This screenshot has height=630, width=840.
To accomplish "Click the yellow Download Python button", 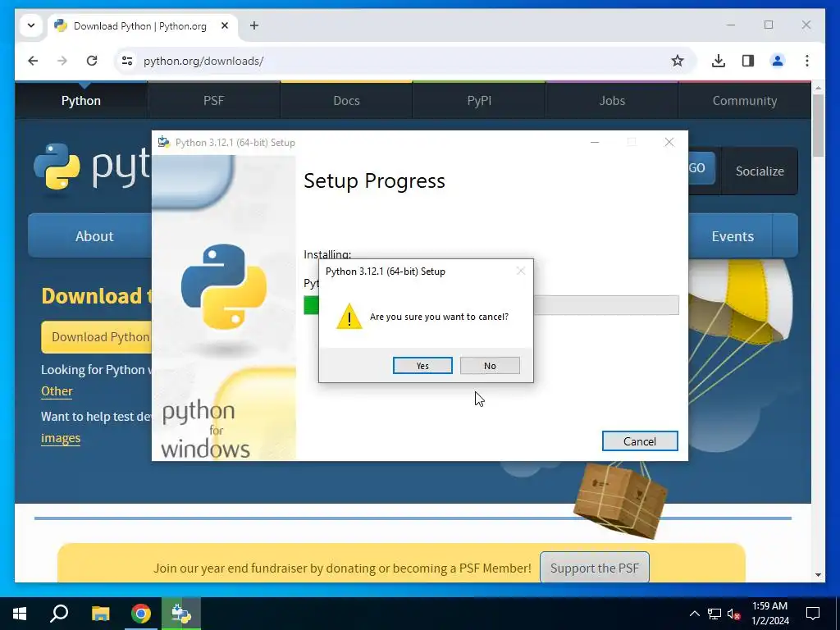I will click(97, 337).
